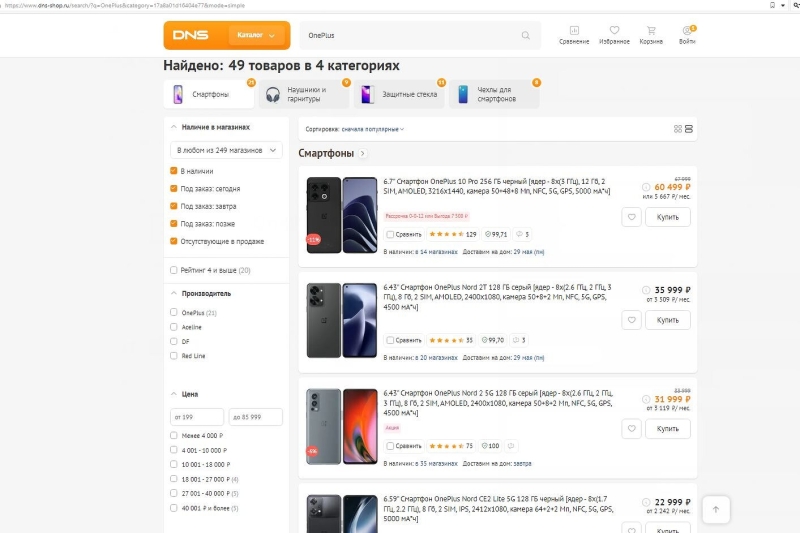
Task: Click Купить for OnePlus Nord 2T
Action: coord(667,320)
